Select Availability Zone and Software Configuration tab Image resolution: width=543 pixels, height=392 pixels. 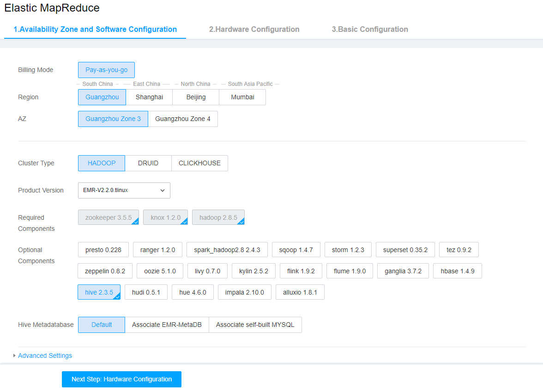click(x=95, y=30)
